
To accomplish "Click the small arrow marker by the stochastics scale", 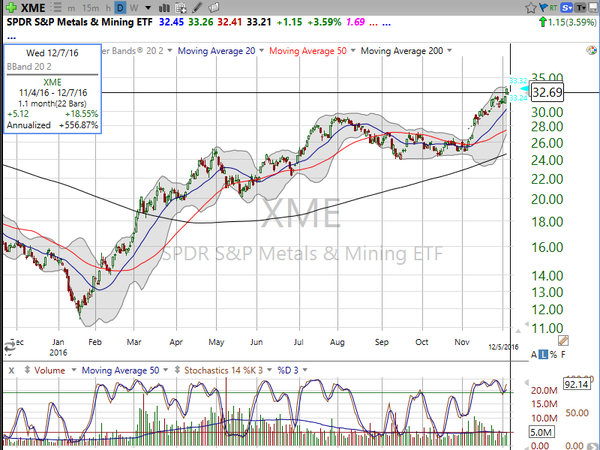I will click(527, 382).
